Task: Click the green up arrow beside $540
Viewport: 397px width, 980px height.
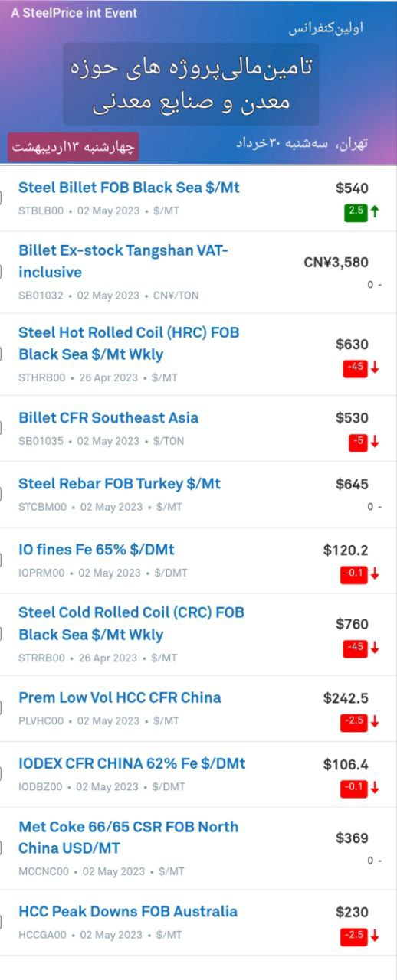Action: click(x=375, y=211)
